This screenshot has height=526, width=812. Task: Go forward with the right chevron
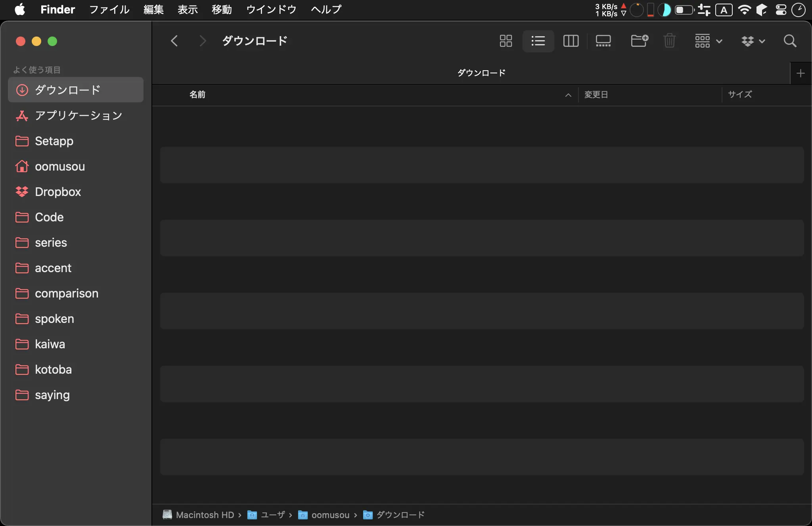[203, 41]
